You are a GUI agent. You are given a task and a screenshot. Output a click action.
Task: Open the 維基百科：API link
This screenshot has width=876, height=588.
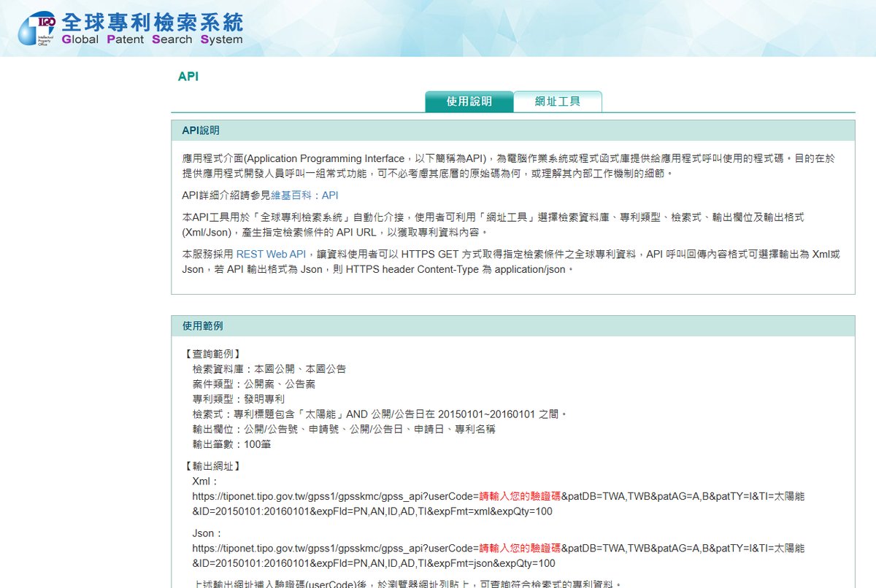point(305,196)
